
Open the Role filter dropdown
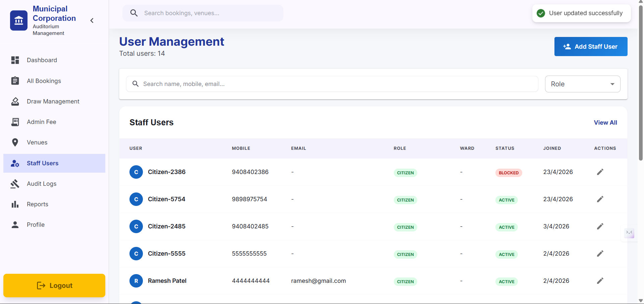pyautogui.click(x=583, y=84)
